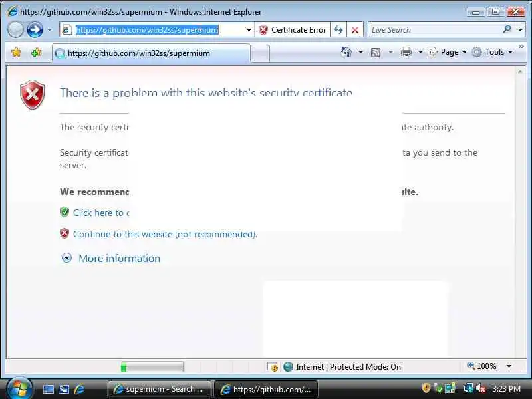Screen dimensions: 532x399
Task: Expand the feeds dropdown arrow
Action: click(390, 52)
